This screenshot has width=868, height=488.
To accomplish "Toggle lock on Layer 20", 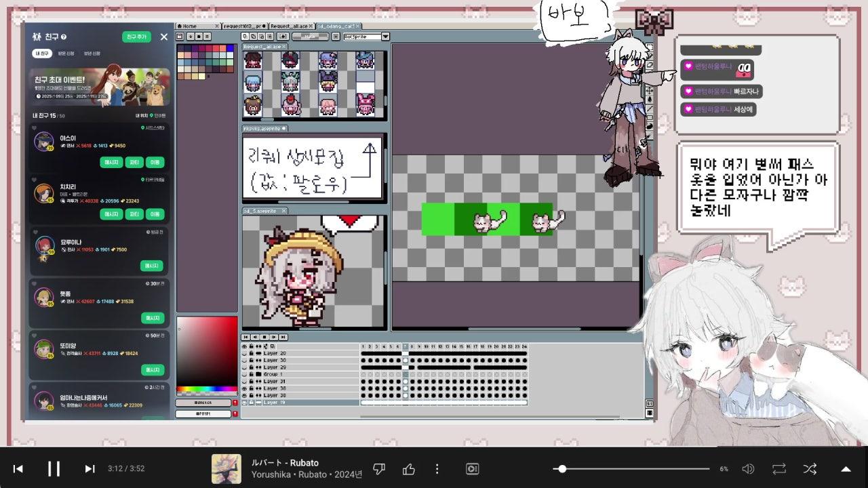I will (252, 353).
